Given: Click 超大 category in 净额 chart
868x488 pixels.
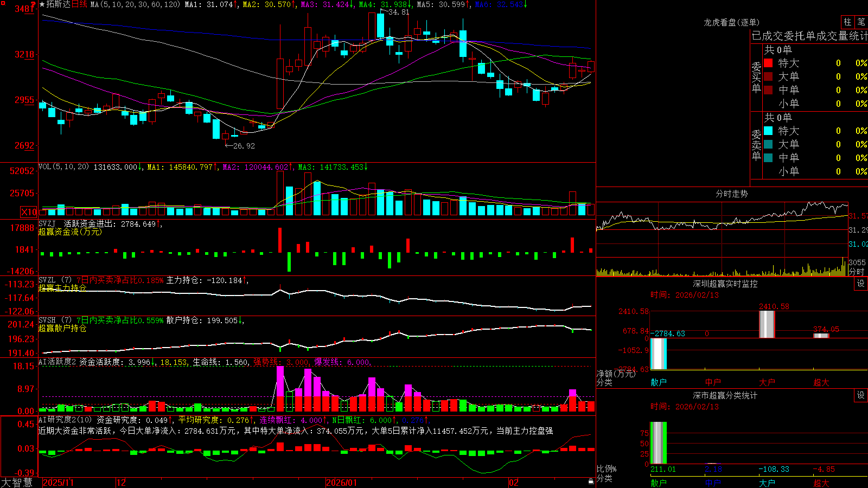Looking at the screenshot, I should [x=821, y=382].
